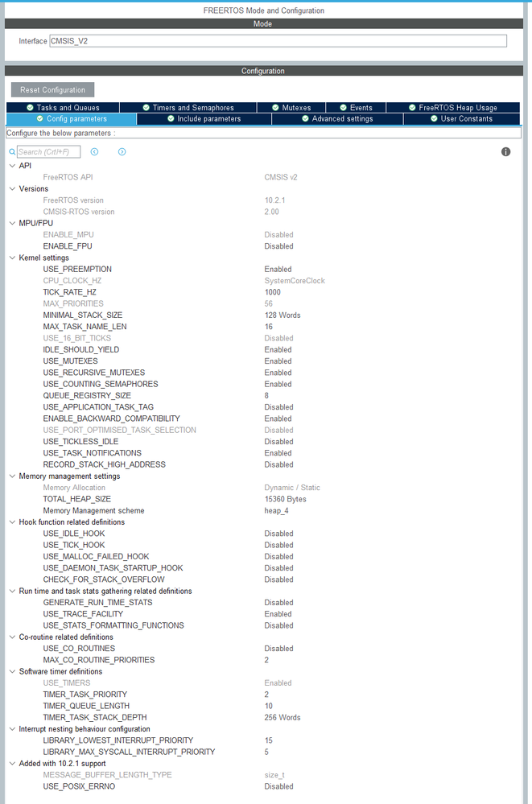Collapse Run time and task stats section
532x804 pixels.
coord(12,591)
